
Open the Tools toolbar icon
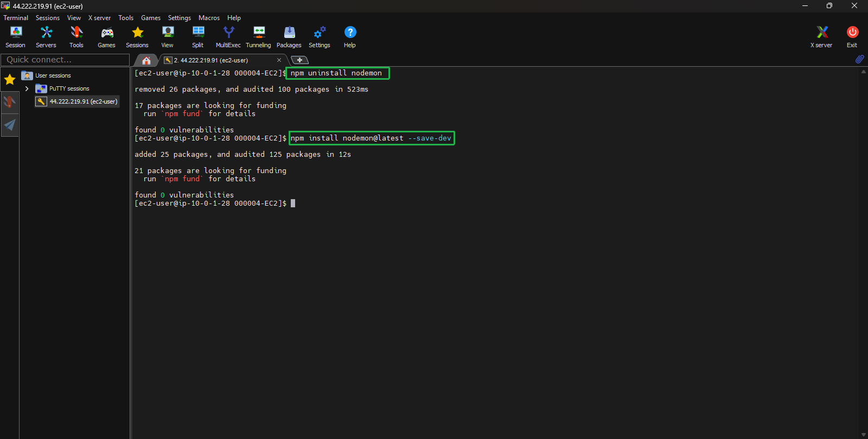(x=76, y=37)
